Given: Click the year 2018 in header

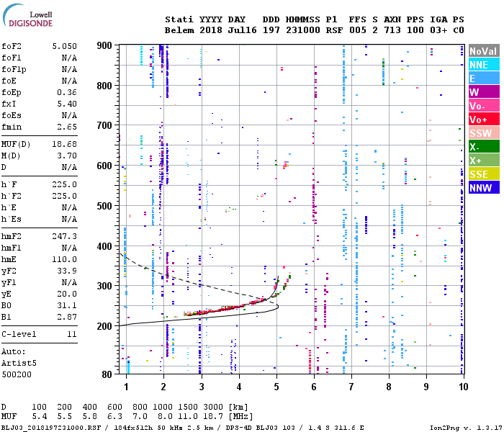Looking at the screenshot, I should coord(211,30).
